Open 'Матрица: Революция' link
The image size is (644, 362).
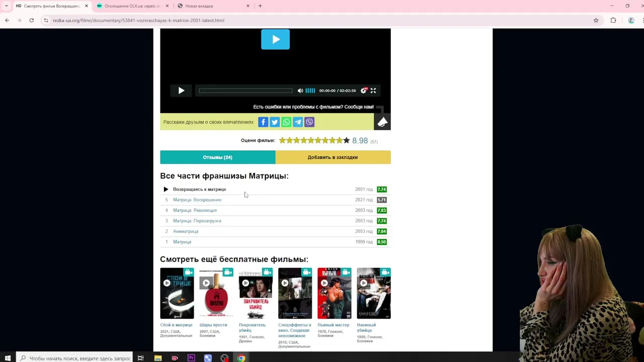pos(195,210)
